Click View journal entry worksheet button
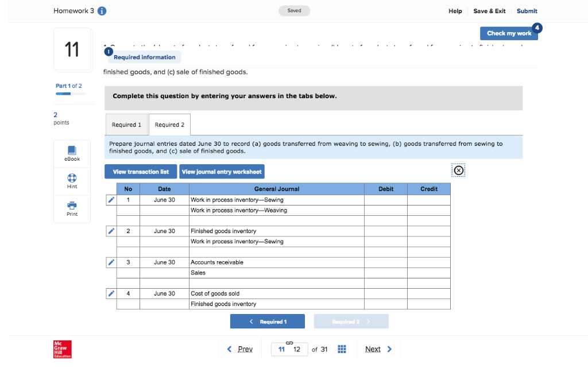The height and width of the screenshot is (372, 588). [222, 172]
